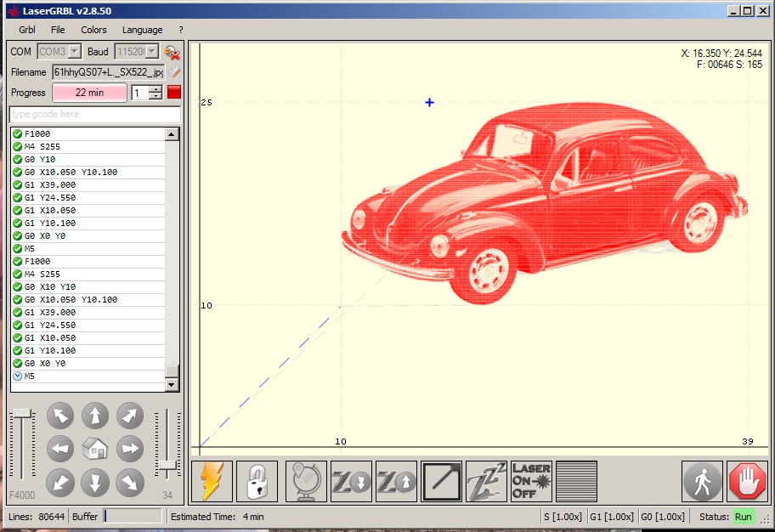The image size is (775, 532).
Task: Expand the COM port dropdown
Action: point(75,52)
